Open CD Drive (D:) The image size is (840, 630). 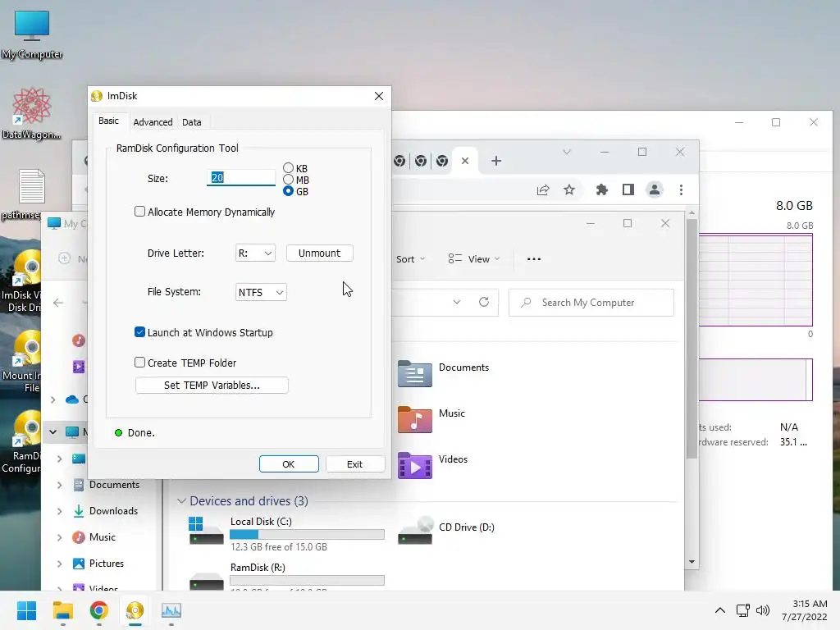[x=446, y=529]
